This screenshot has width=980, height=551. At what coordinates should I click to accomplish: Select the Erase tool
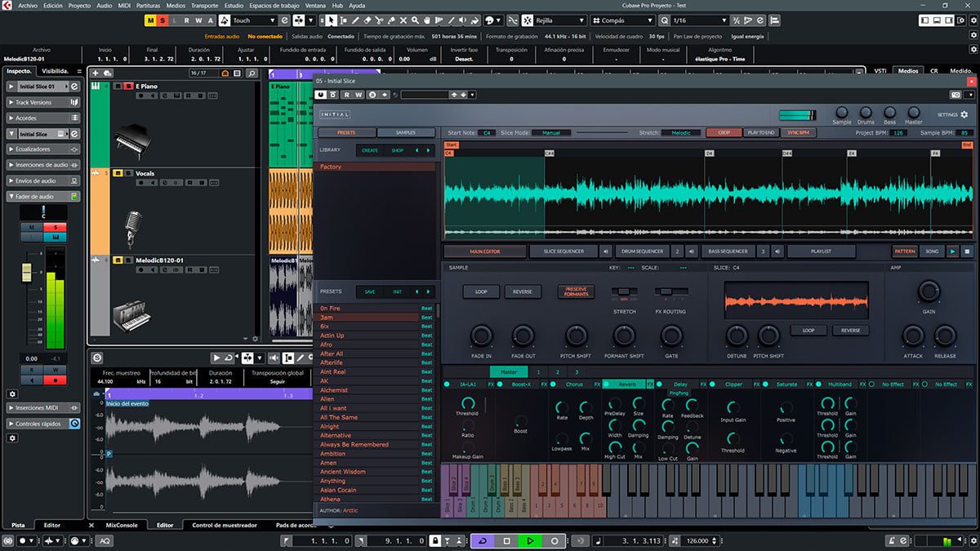tap(367, 20)
